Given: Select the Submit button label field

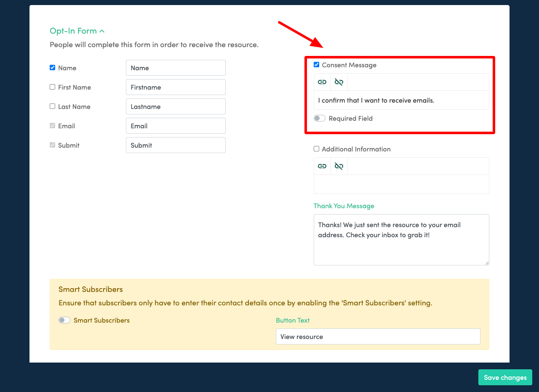Looking at the screenshot, I should (x=176, y=145).
